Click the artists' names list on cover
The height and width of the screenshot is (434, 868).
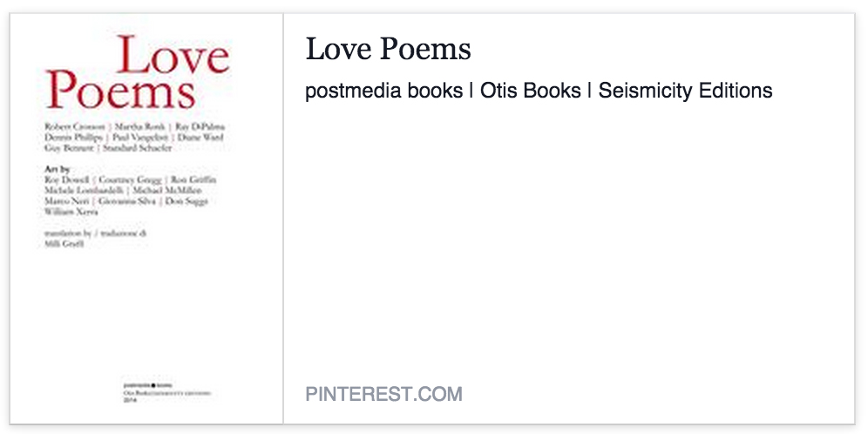[x=130, y=195]
